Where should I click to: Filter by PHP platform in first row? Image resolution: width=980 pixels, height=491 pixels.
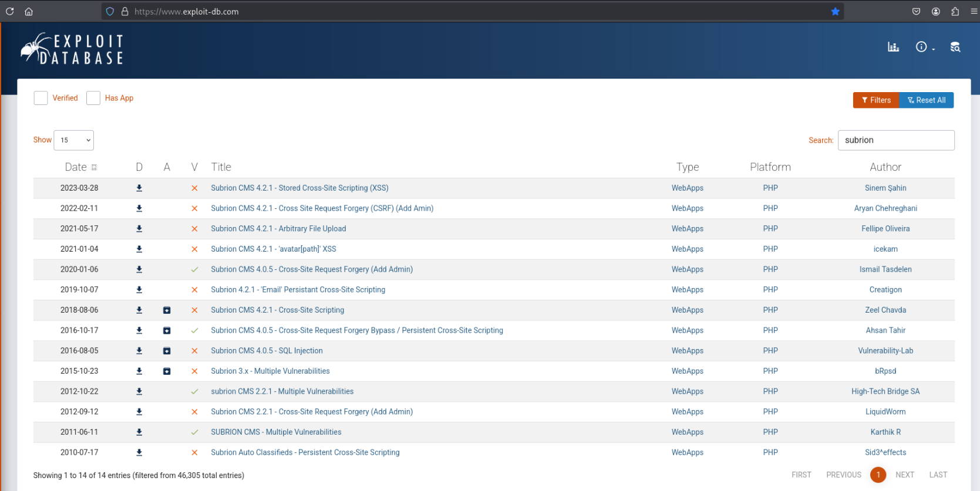(770, 188)
